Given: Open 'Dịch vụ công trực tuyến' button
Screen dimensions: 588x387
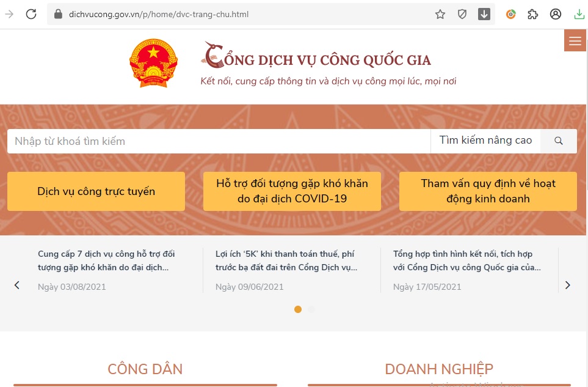Looking at the screenshot, I should pos(96,191).
